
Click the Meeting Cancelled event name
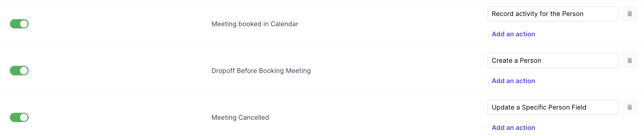click(240, 117)
